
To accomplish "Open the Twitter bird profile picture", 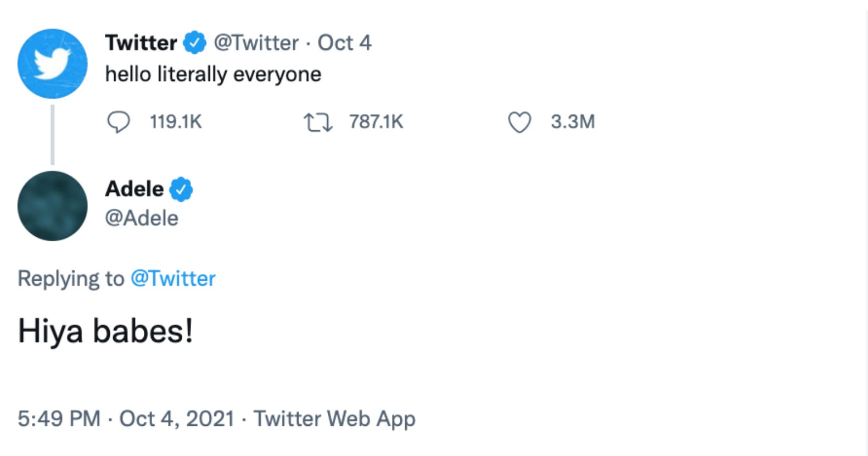I will [x=53, y=64].
